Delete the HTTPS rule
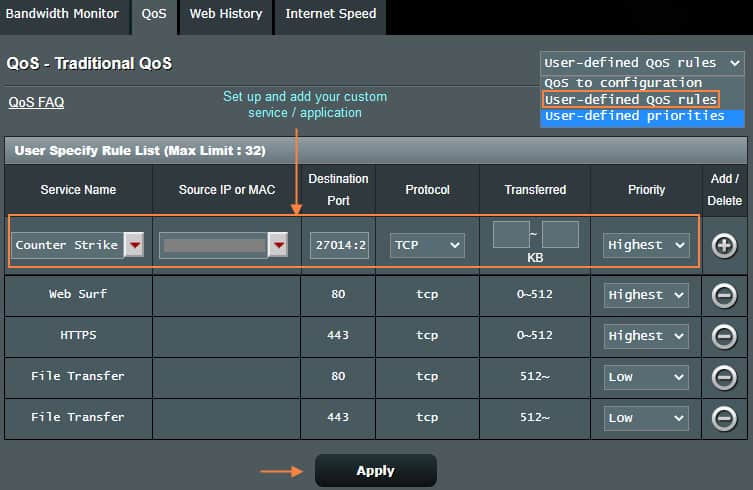753x490 pixels. (724, 336)
